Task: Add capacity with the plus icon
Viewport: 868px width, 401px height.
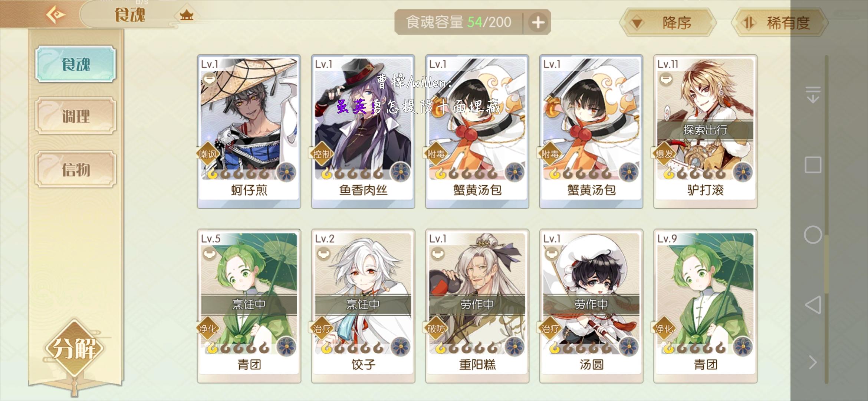Action: (x=538, y=22)
